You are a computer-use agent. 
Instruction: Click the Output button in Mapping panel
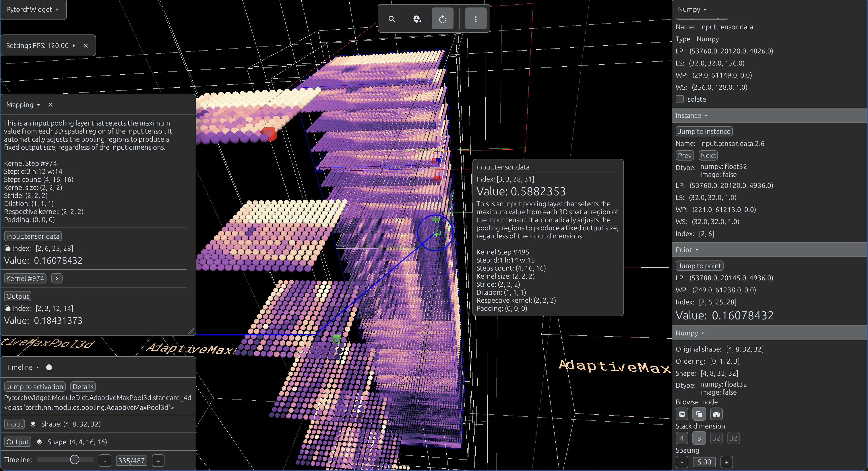pos(18,296)
